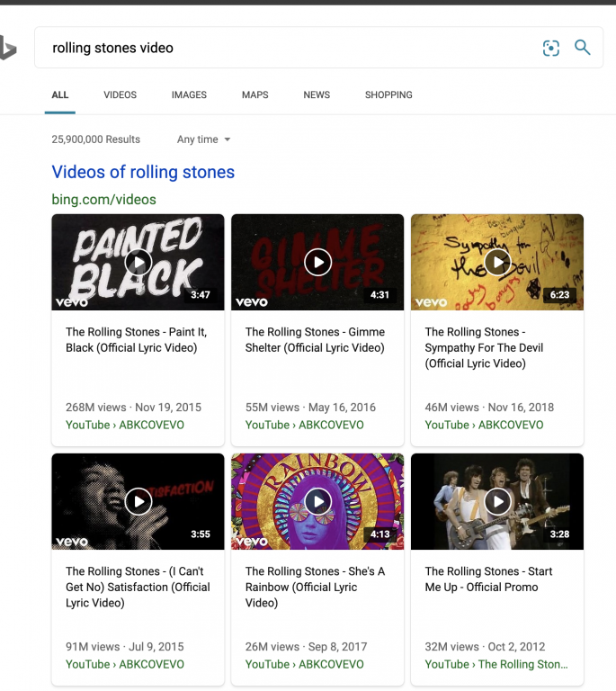Click the 3:55 duration badge
Screen dimensions: 616x691
pos(201,534)
